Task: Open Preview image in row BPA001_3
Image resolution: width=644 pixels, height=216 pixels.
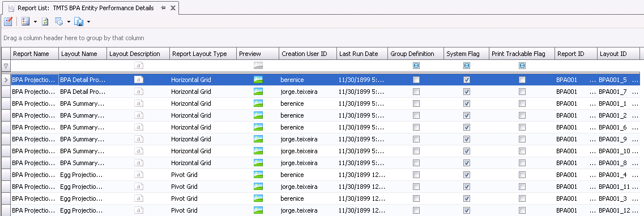Action: (x=258, y=198)
